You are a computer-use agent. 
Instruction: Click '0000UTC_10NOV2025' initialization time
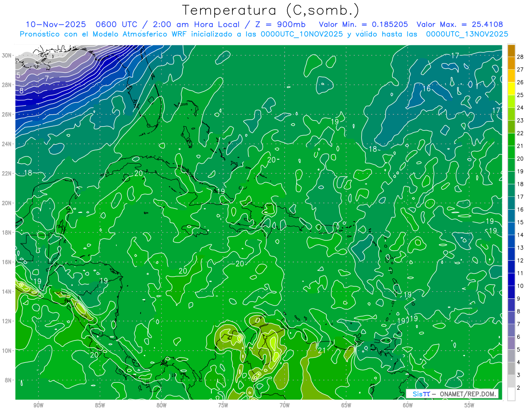coord(301,34)
